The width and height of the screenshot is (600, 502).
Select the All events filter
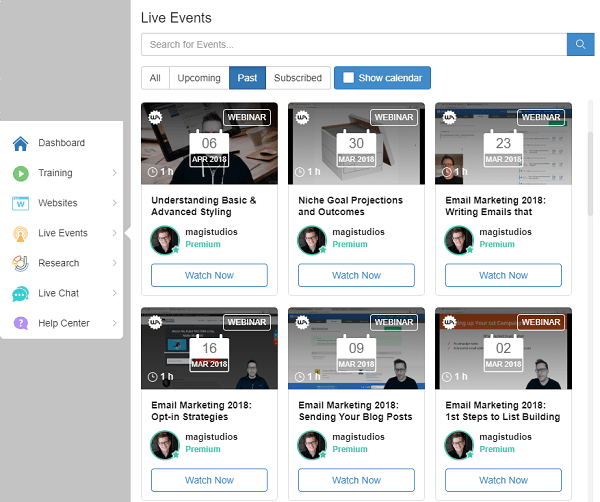tap(155, 78)
